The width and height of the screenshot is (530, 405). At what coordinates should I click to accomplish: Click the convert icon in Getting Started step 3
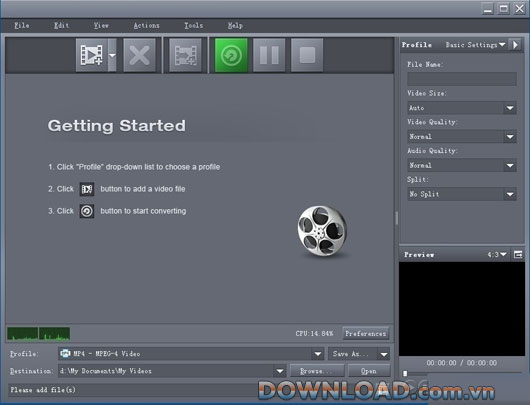pyautogui.click(x=87, y=211)
